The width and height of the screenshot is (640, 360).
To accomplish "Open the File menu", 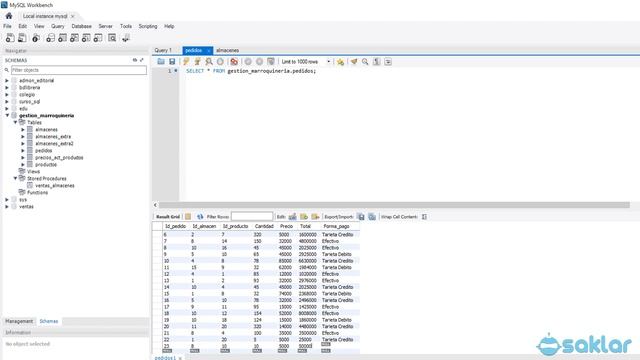I will click(x=7, y=26).
